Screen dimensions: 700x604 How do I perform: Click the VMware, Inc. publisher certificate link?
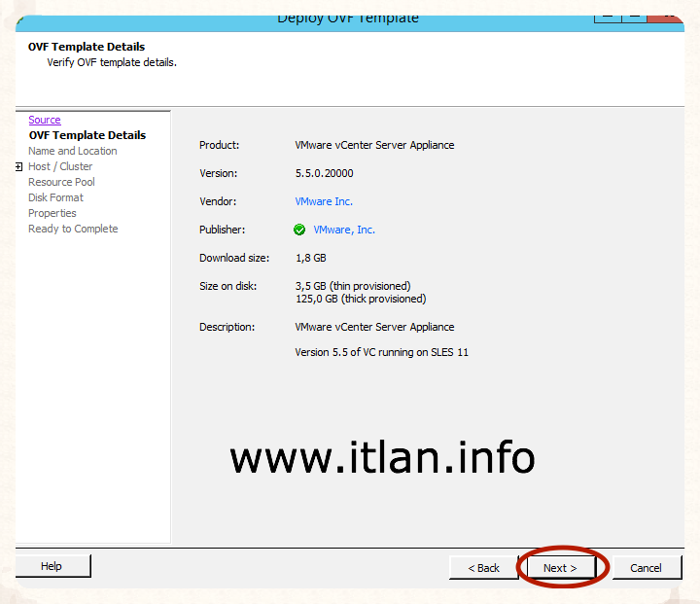coord(344,231)
